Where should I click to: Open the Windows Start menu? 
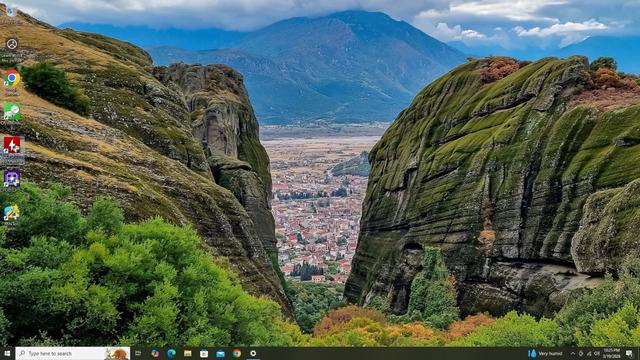click(7, 353)
